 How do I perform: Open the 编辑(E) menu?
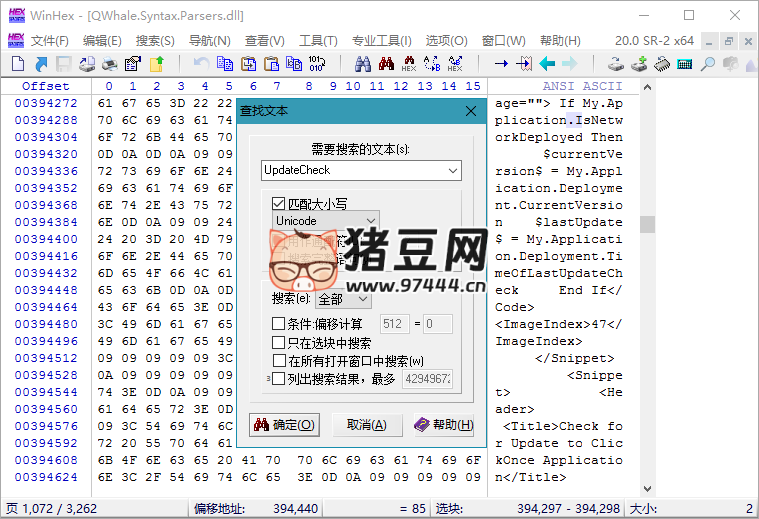click(x=102, y=41)
